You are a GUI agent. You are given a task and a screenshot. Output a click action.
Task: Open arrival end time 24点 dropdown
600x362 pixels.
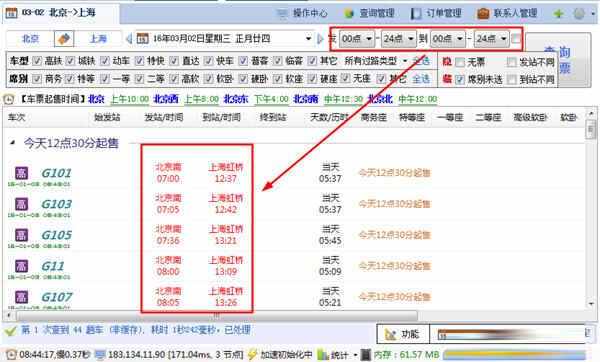[x=491, y=39]
